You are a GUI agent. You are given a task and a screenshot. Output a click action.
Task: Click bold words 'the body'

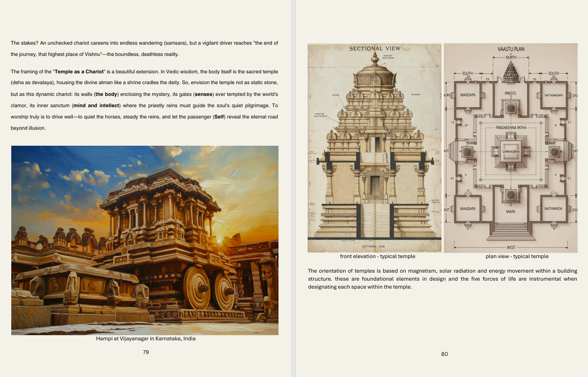tap(107, 94)
